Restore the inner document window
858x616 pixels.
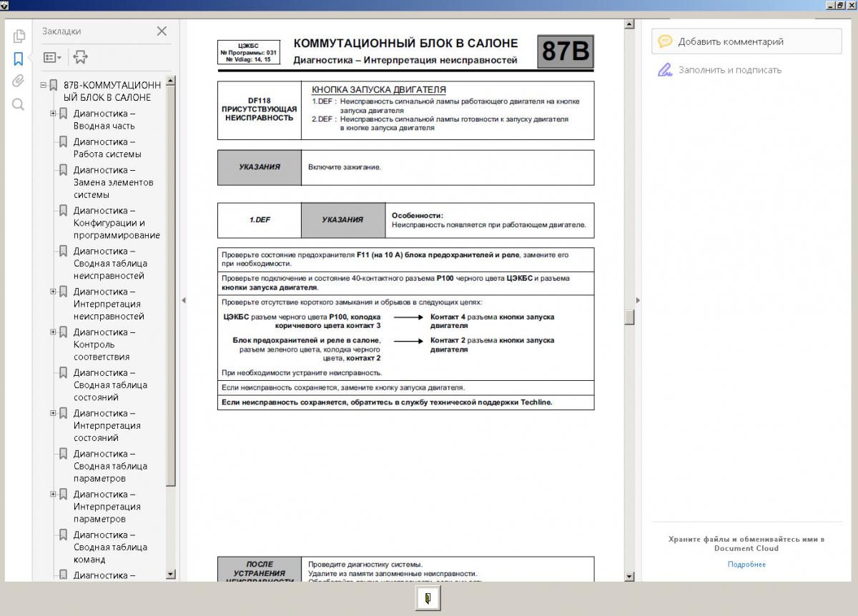click(x=841, y=5)
